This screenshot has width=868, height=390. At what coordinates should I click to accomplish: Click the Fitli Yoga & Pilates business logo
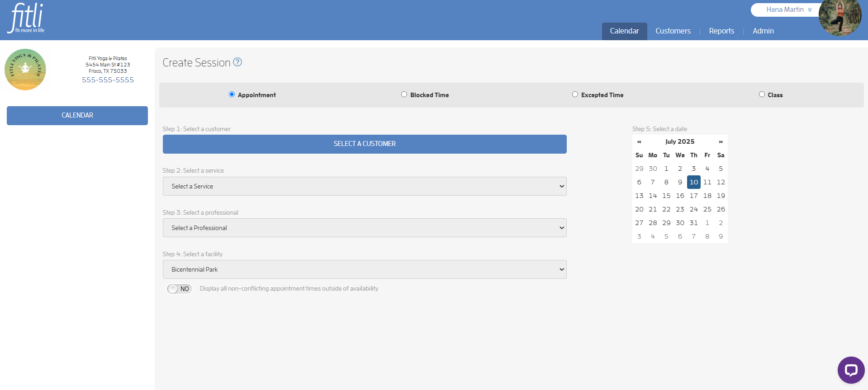[x=25, y=70]
